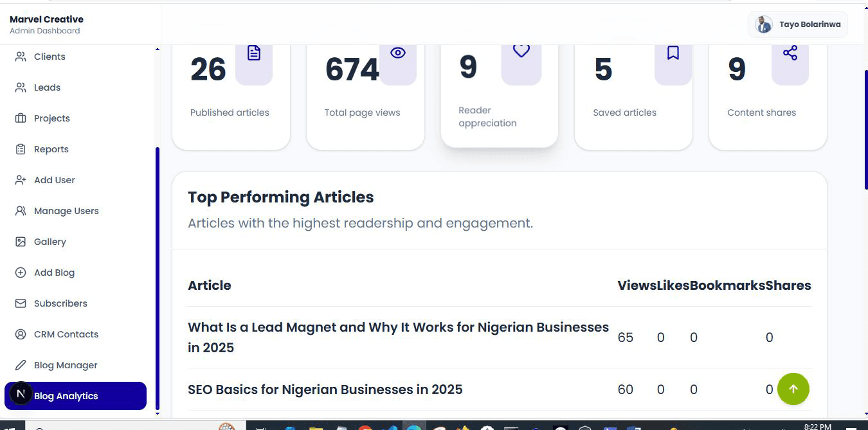The height and width of the screenshot is (430, 868).
Task: Click the Top Performing Articles heading
Action: [x=281, y=197]
